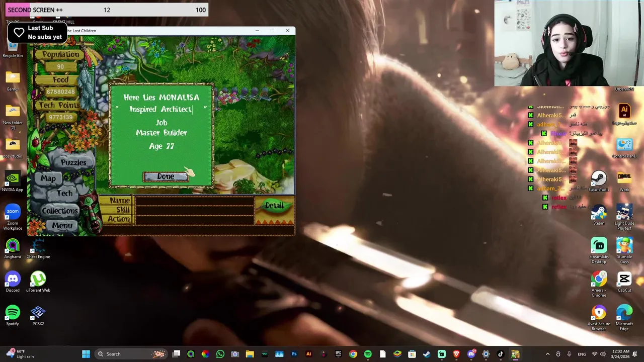
Task: Open Epic Games Launcher from the taskbar
Action: tap(339, 354)
